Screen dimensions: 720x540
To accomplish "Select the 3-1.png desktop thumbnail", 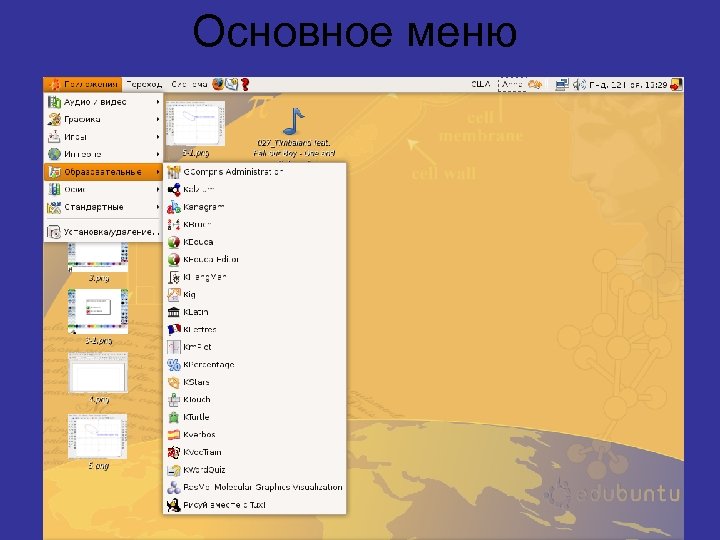I will point(98,311).
